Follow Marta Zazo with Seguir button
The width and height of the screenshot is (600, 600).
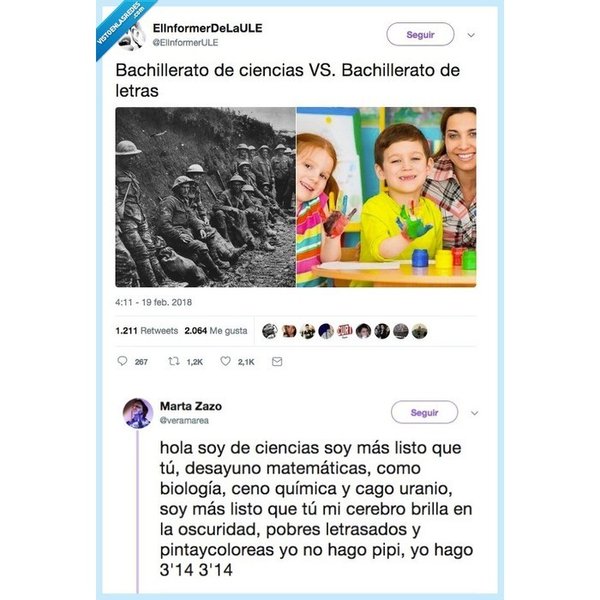point(424,412)
